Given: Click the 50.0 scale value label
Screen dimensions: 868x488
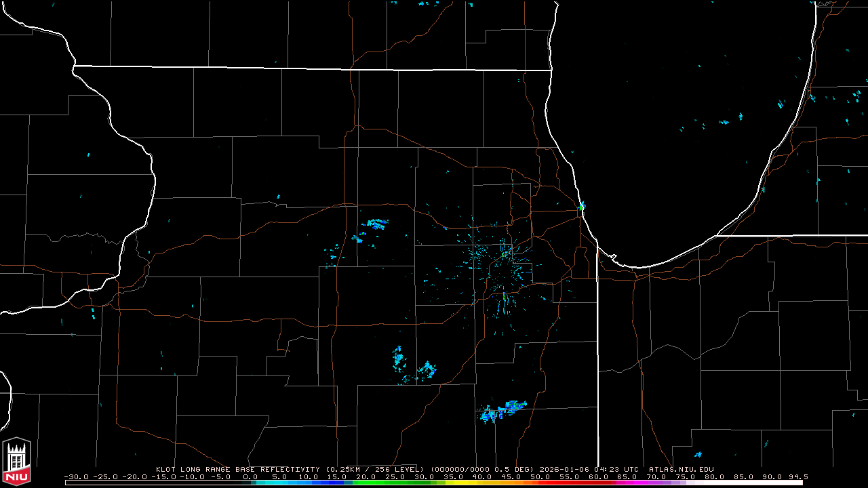Looking at the screenshot, I should [x=540, y=476].
